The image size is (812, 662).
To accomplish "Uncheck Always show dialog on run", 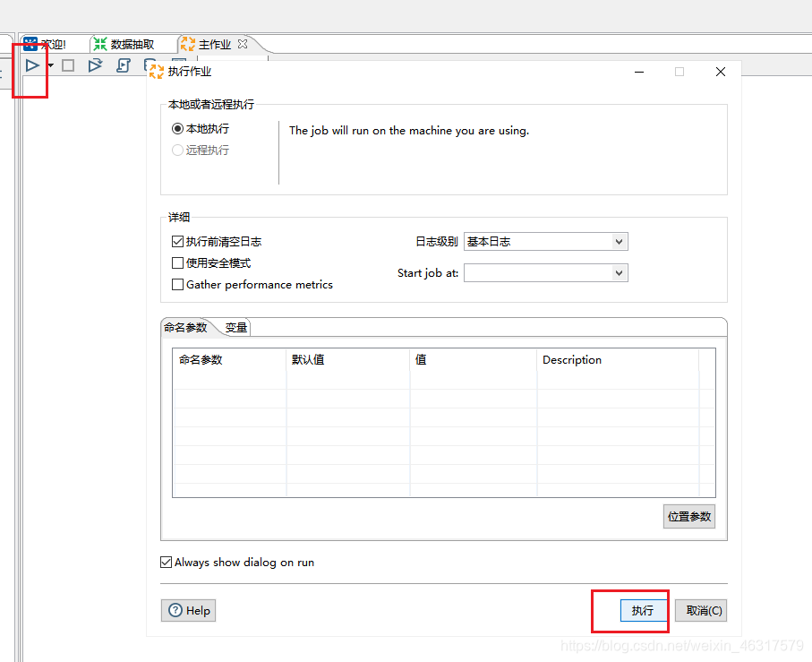I will point(167,562).
